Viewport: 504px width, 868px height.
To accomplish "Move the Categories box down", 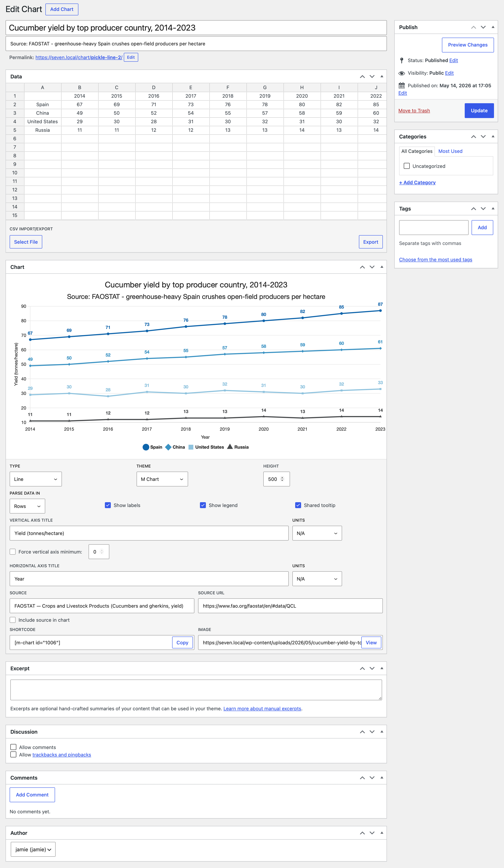I will (483, 137).
